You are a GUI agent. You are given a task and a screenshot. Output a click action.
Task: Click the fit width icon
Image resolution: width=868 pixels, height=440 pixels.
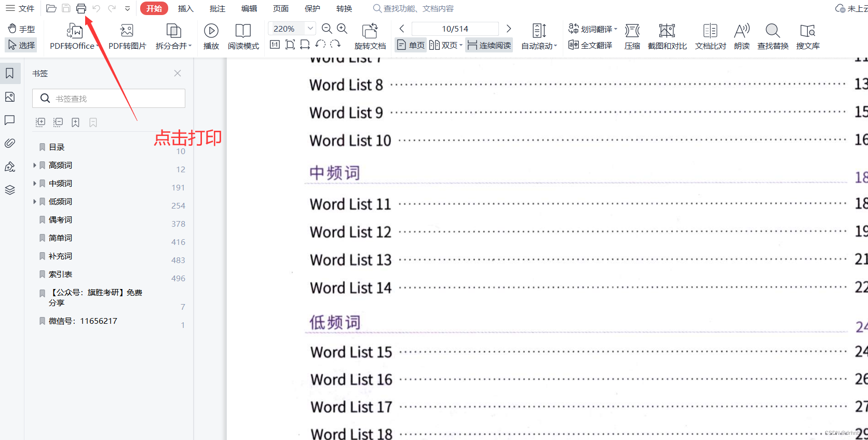305,45
